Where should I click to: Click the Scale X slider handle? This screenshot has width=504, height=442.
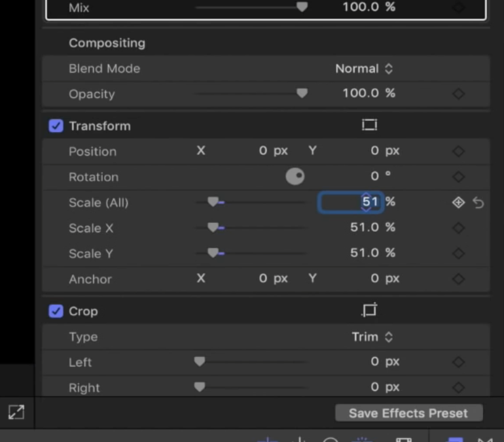click(213, 228)
